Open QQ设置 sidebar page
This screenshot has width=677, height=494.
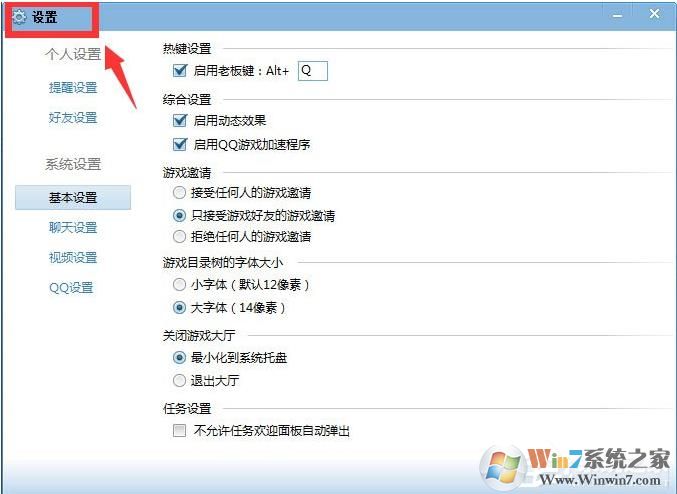coord(71,288)
